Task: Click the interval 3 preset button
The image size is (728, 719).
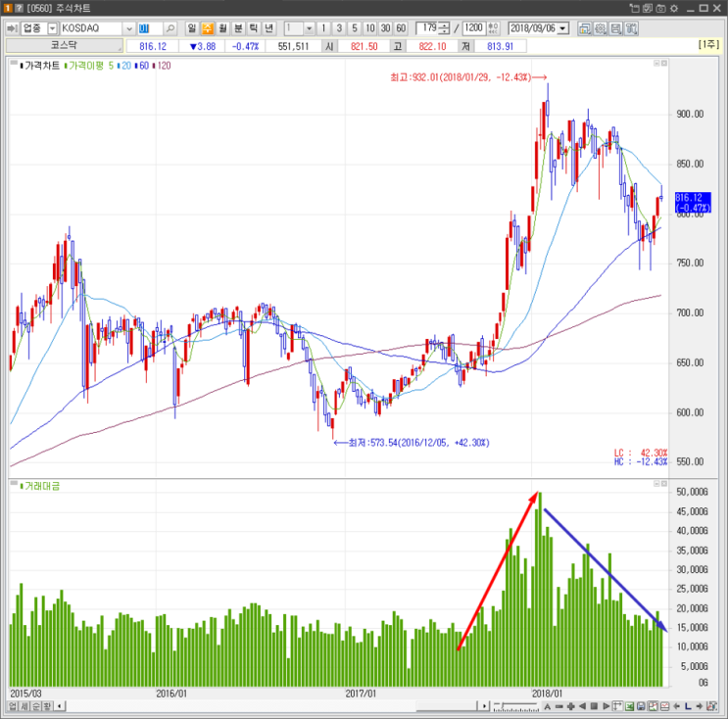Action: pyautogui.click(x=339, y=28)
